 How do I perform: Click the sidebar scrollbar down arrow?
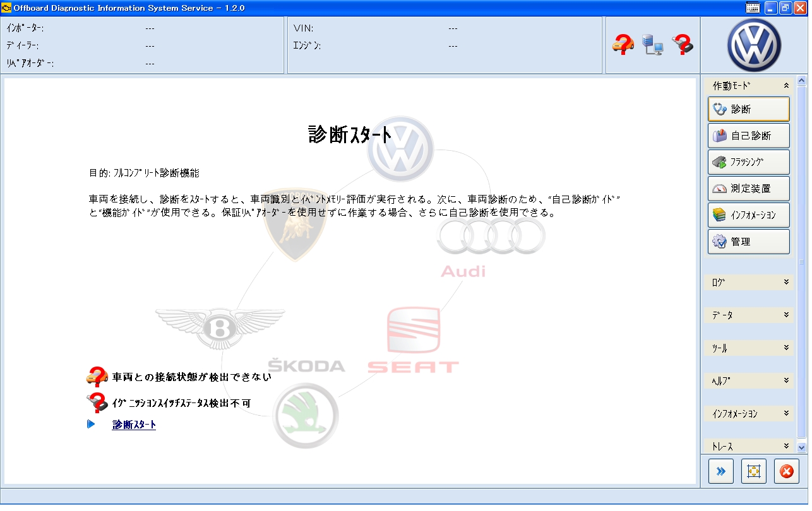point(802,447)
